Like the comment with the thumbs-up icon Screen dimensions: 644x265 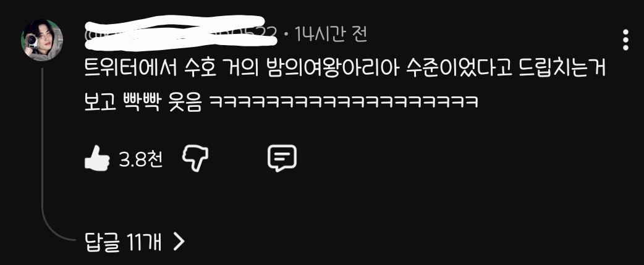coord(97,158)
